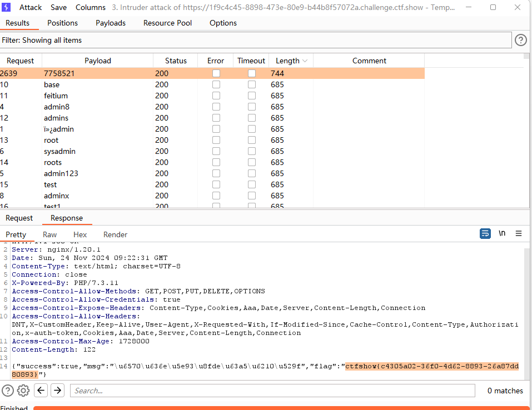Image resolution: width=532 pixels, height=410 pixels.
Task: Select the Raw view tab
Action: tap(50, 234)
